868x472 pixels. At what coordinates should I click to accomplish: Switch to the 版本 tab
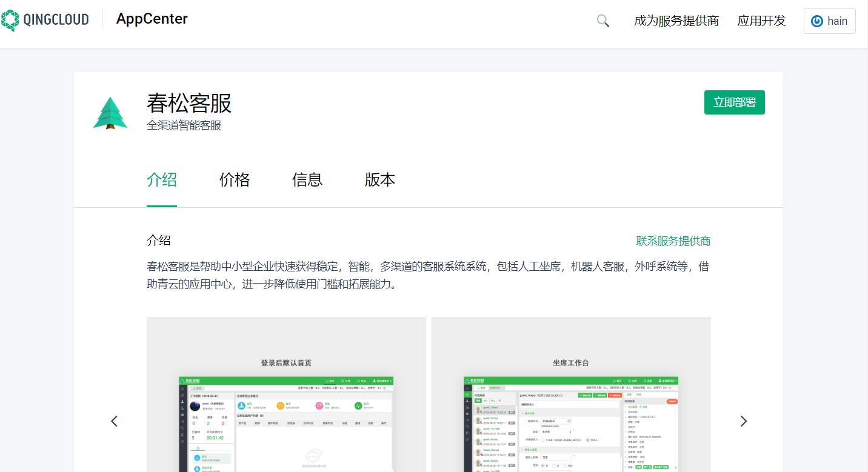click(x=380, y=180)
